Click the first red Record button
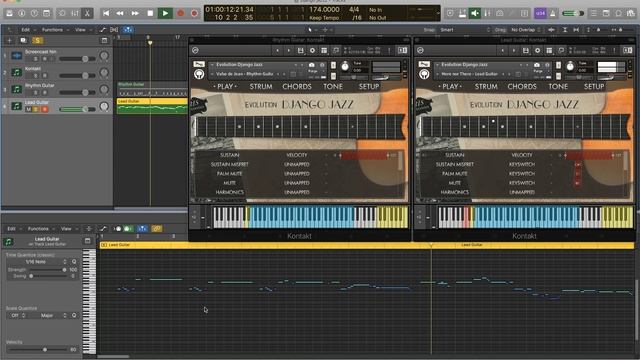 (x=180, y=13)
